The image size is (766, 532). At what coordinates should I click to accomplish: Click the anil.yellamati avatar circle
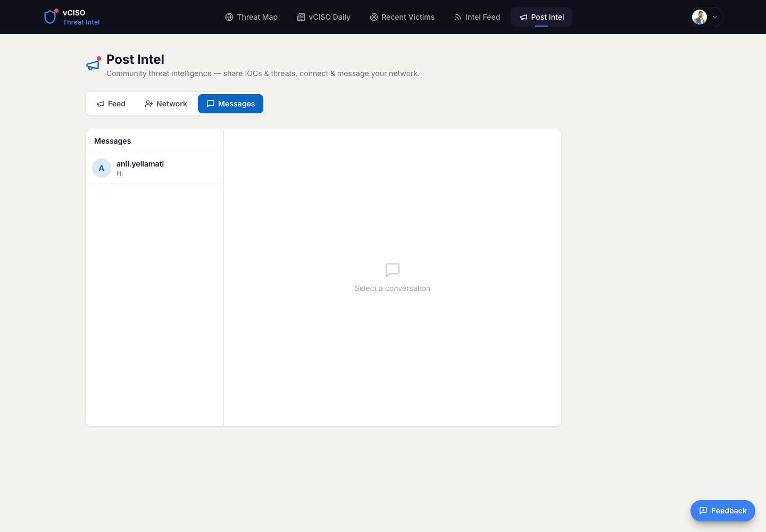click(102, 168)
